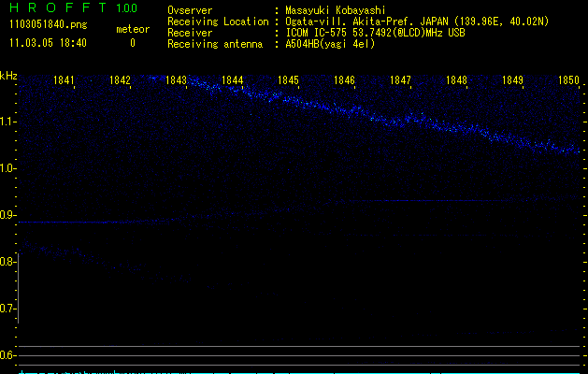Click the version number 1.0.0
Screen dimensions: 588x374
point(125,7)
